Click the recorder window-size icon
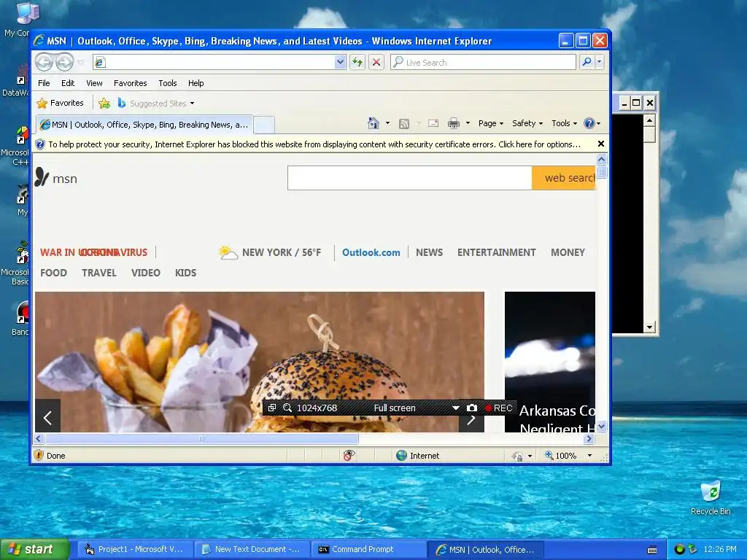 (x=271, y=408)
